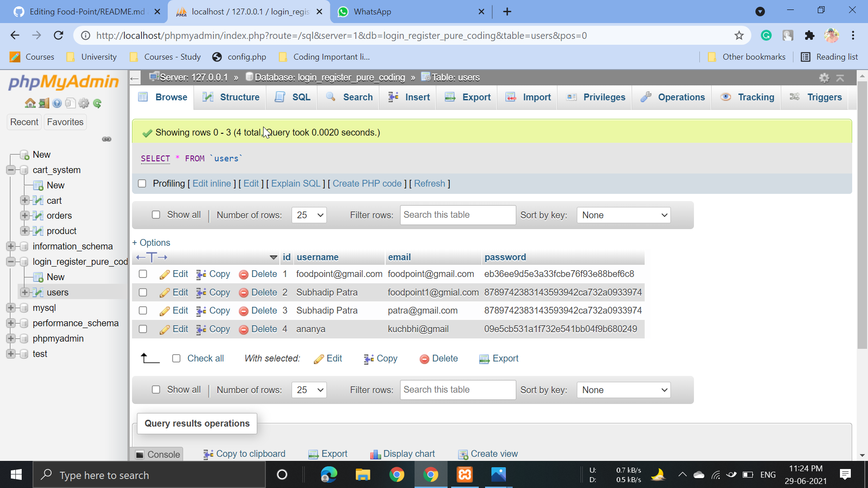Click Create PHP code link

367,183
